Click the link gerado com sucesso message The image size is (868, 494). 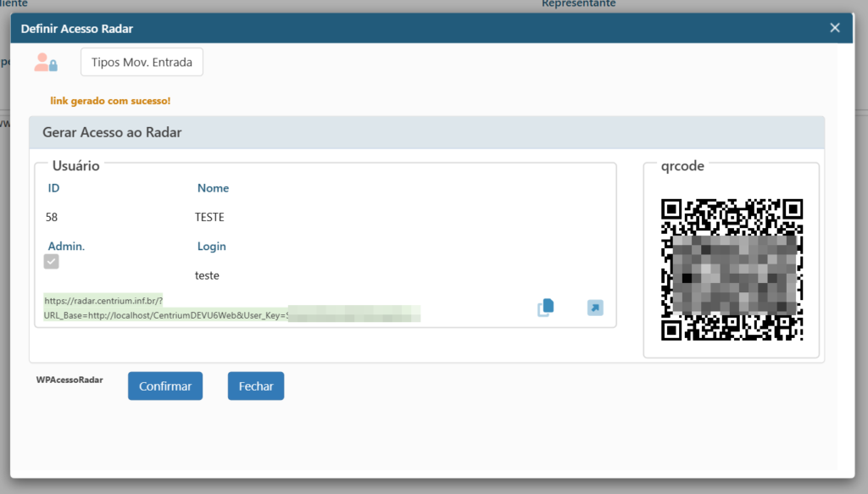point(110,101)
